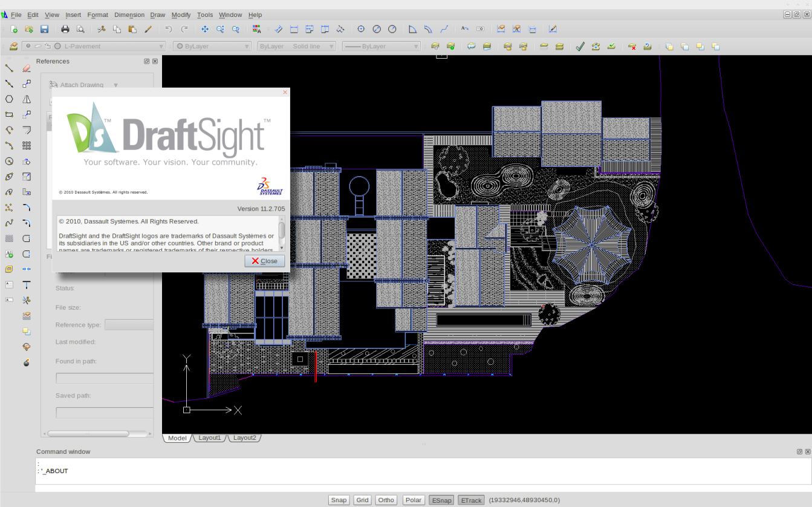The image size is (812, 507).
Task: Select the Circle tool in the Draw toolbar
Action: tap(9, 161)
